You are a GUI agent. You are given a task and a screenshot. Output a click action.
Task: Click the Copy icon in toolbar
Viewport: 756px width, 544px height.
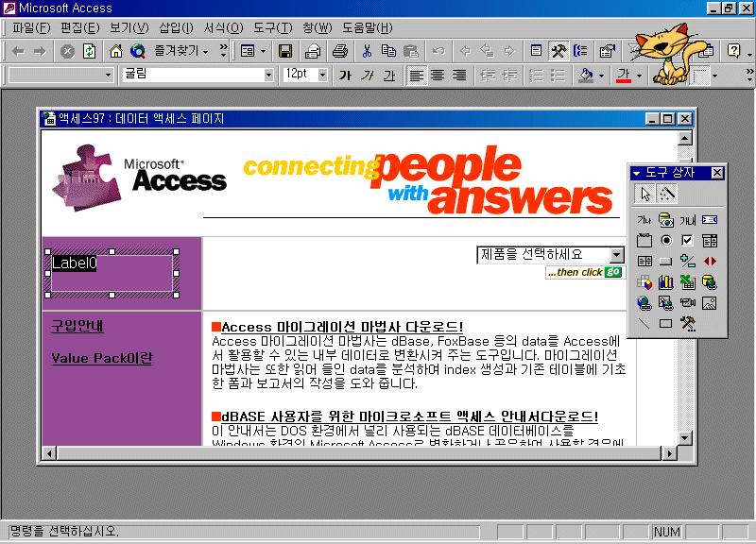[x=388, y=51]
